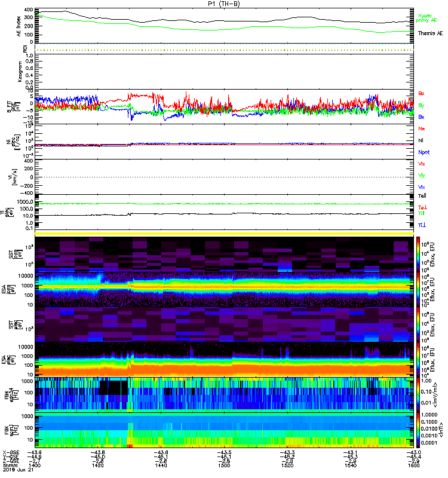Select the blue "Ti⊥" temperature legend label

coord(422,225)
